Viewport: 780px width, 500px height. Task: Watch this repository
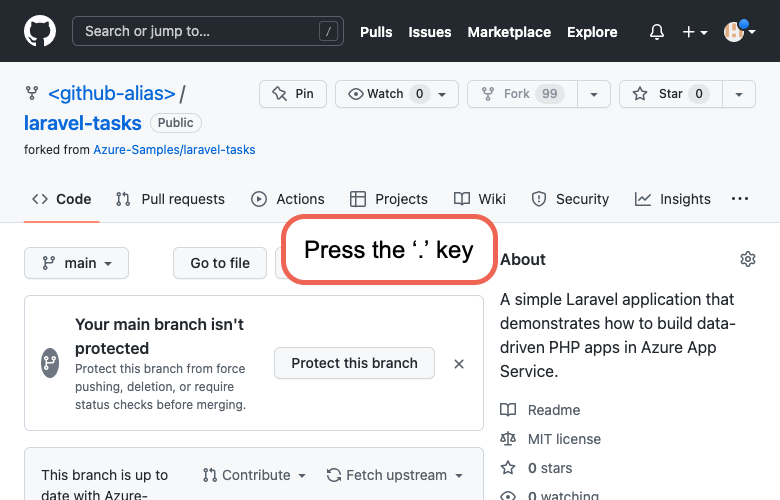coord(385,94)
